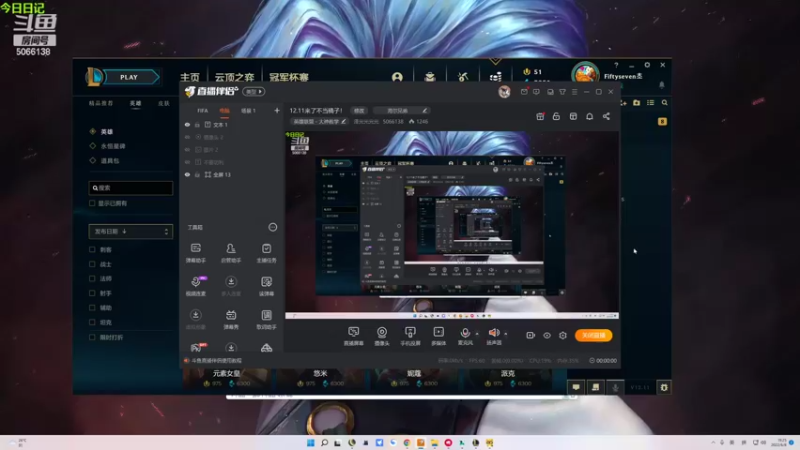Click the share icon in streaming app
This screenshot has height=450, width=800.
tap(606, 116)
